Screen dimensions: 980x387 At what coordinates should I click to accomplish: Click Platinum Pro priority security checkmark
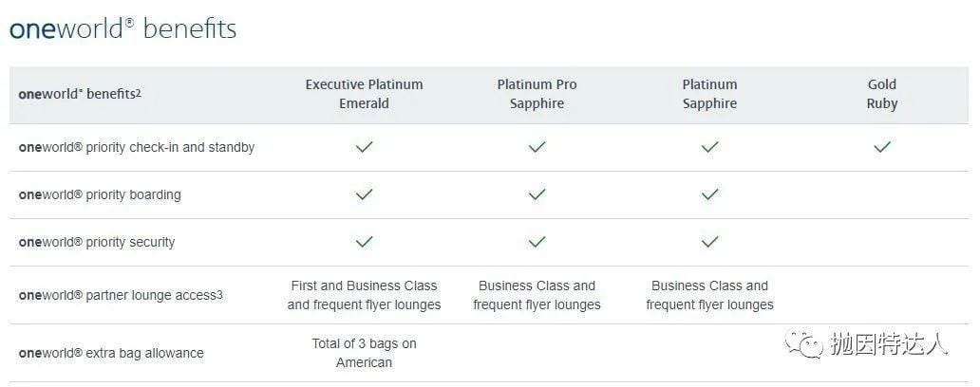click(x=537, y=242)
